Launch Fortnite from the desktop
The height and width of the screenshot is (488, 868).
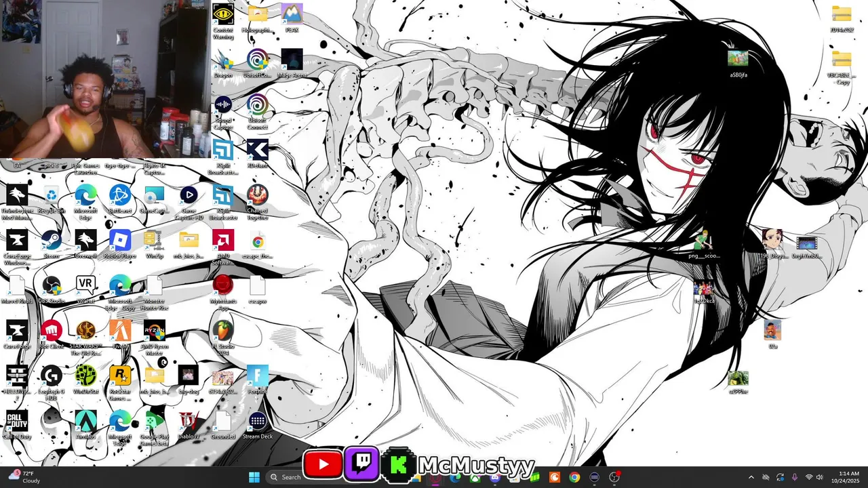click(x=258, y=380)
